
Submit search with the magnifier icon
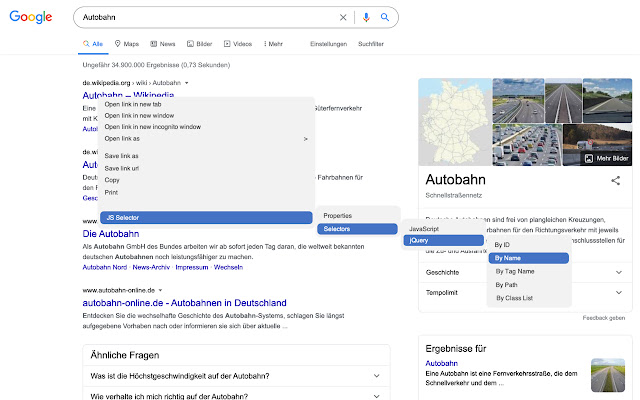[384, 17]
